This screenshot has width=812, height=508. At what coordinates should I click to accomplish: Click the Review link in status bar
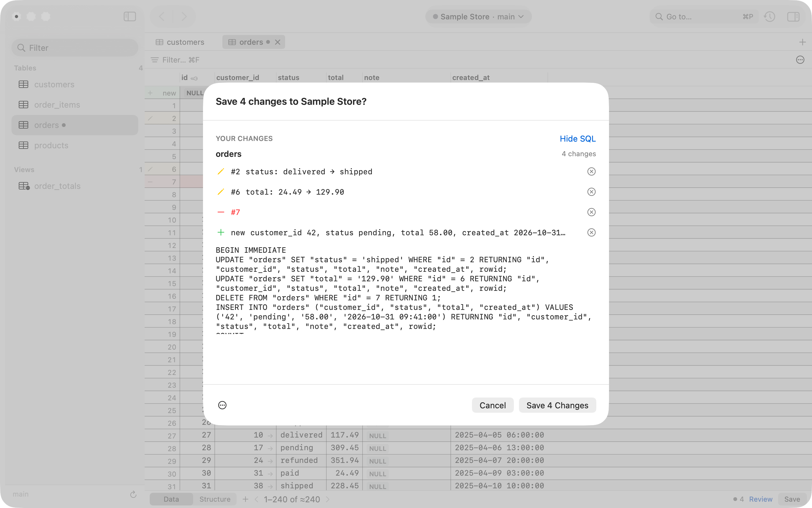coord(760,499)
